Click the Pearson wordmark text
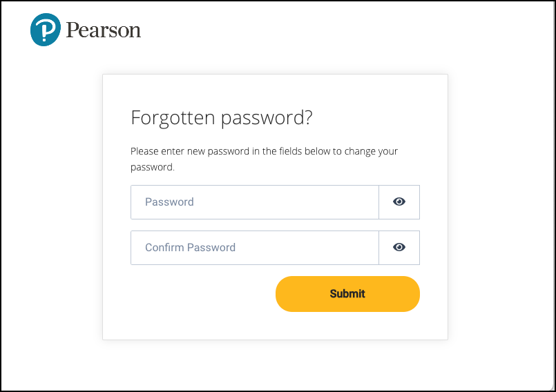Image resolution: width=556 pixels, height=392 pixels. point(104,30)
